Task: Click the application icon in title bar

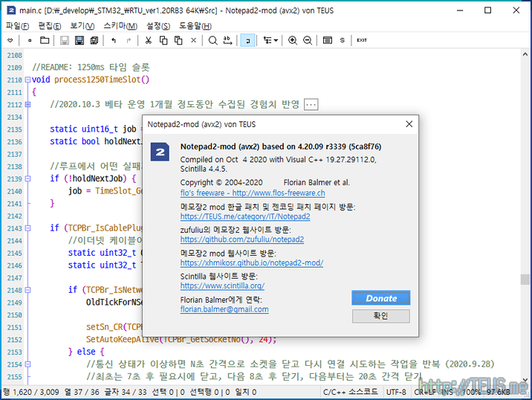Action: 11,10
